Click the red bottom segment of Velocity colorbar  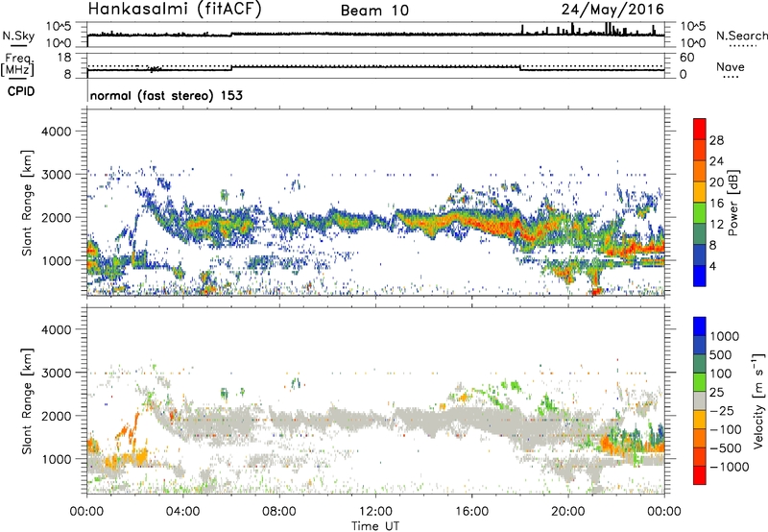700,475
